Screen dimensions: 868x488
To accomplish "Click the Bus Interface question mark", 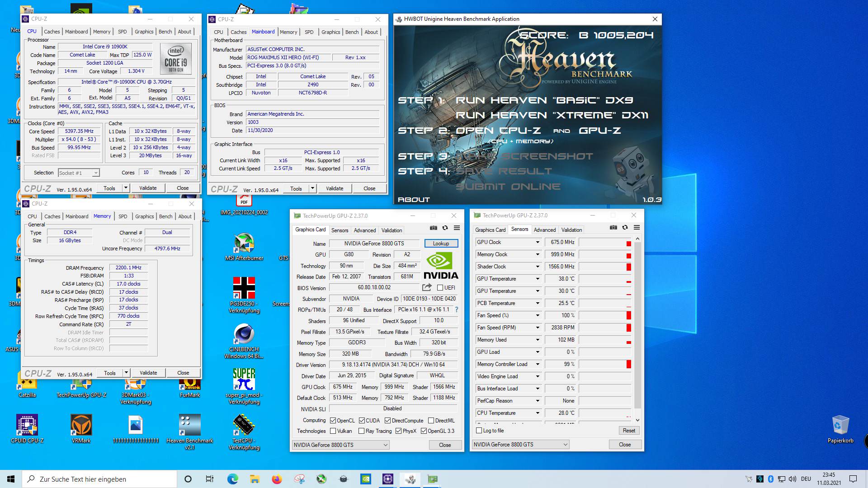I will click(x=457, y=310).
